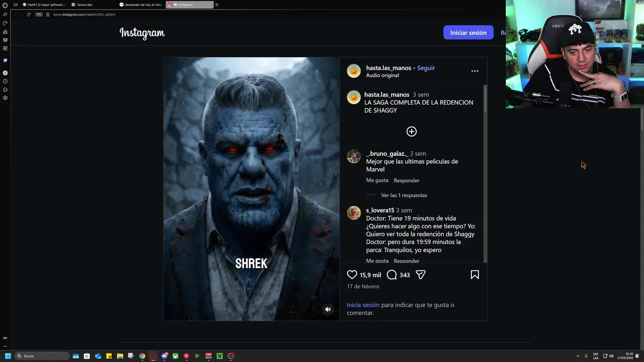Image resolution: width=644 pixels, height=362 pixels.
Task: Select the Instagram browser tab
Action: (189, 5)
